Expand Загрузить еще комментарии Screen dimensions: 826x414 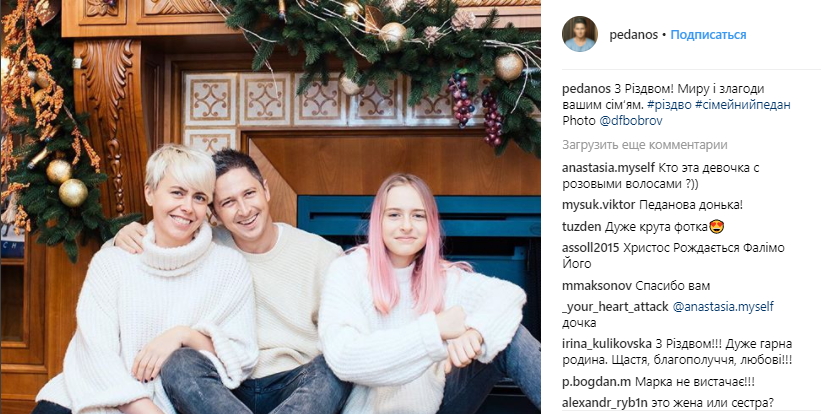tap(645, 145)
